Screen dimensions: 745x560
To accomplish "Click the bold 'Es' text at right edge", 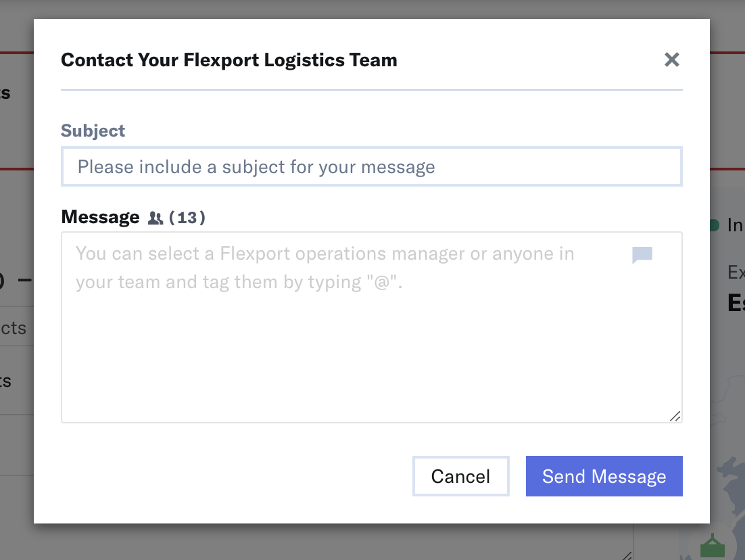I will tap(736, 303).
